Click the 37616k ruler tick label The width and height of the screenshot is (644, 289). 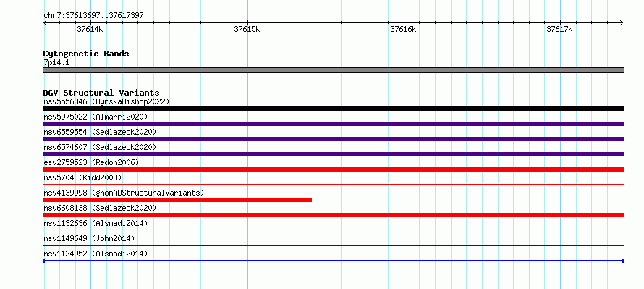coord(403,30)
